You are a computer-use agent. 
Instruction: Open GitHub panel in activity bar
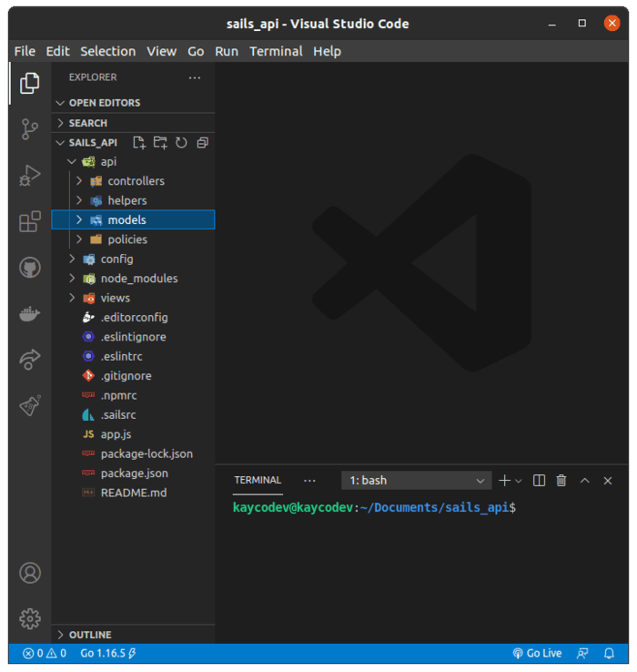coord(29,268)
